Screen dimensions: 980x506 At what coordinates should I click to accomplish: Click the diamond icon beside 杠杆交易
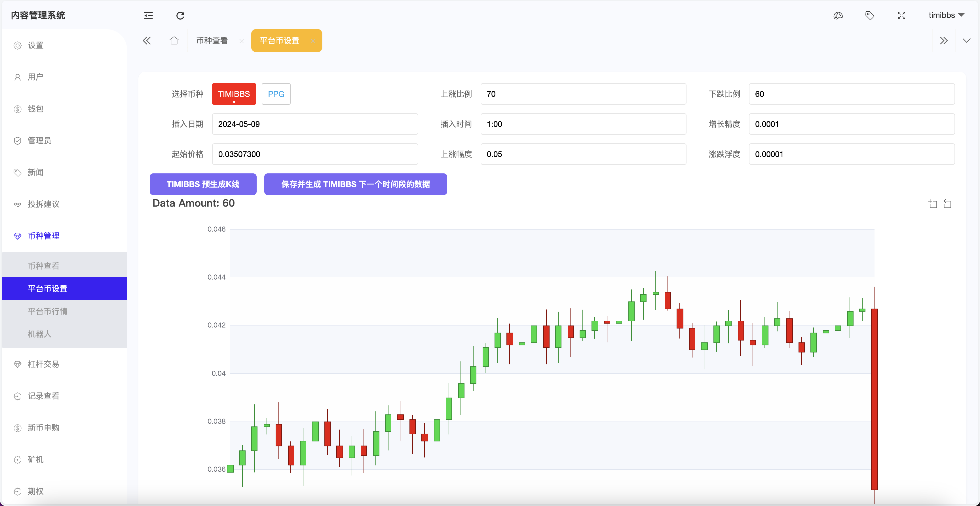pyautogui.click(x=18, y=364)
